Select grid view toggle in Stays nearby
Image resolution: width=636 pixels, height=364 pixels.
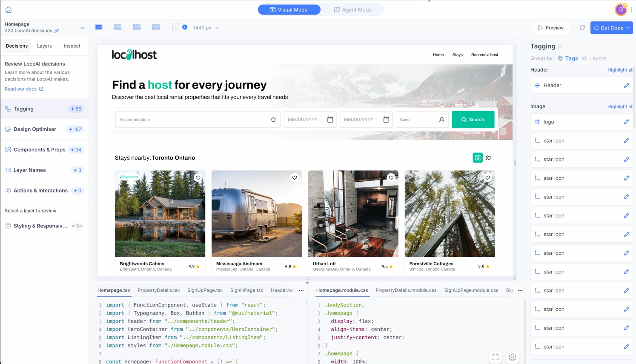point(478,158)
